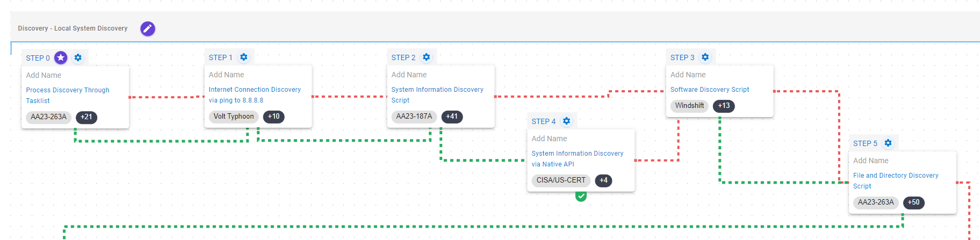Screen dimensions: 980x240
Task: Open Step 3 gear settings
Action: (x=705, y=57)
